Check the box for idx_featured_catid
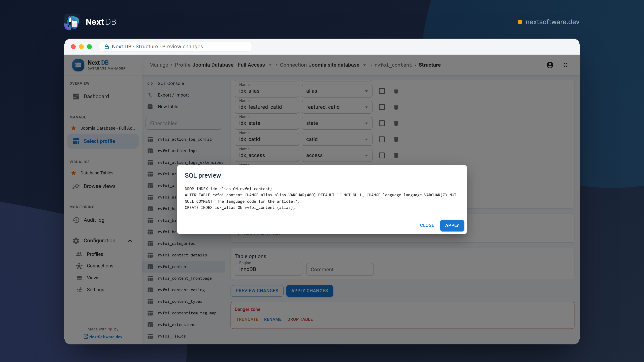Viewport: 644px width, 362px height. (x=382, y=107)
